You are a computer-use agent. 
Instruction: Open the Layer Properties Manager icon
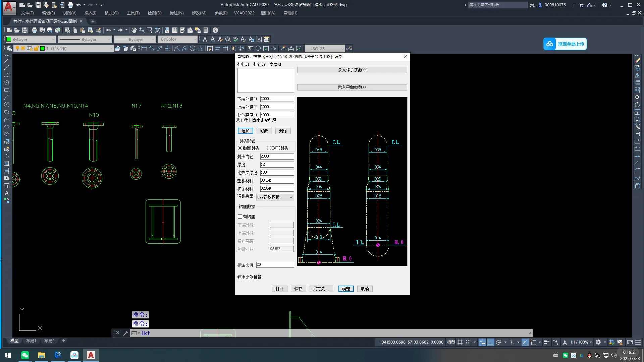tap(9, 48)
